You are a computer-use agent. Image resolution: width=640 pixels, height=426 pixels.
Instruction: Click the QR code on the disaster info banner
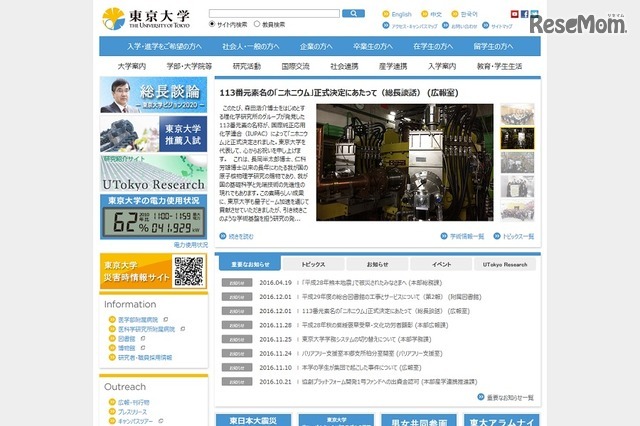pyautogui.click(x=189, y=271)
